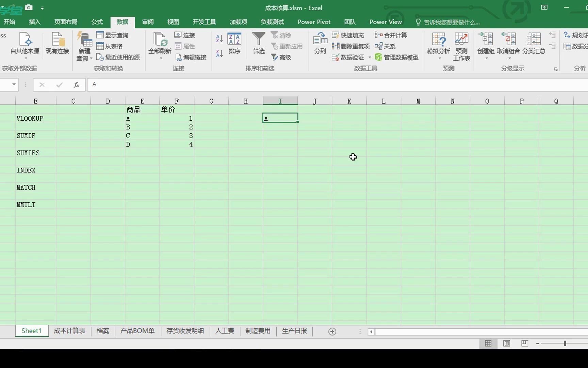Screen dimensions: 588x368
Task: Expand the Refresh All dropdown arrow
Action: [161, 58]
